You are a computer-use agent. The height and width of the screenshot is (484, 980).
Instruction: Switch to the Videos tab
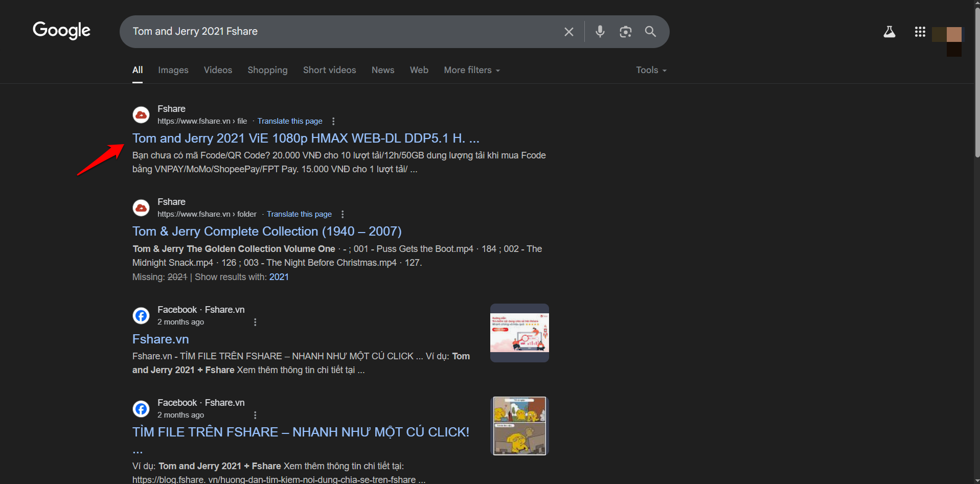[218, 70]
